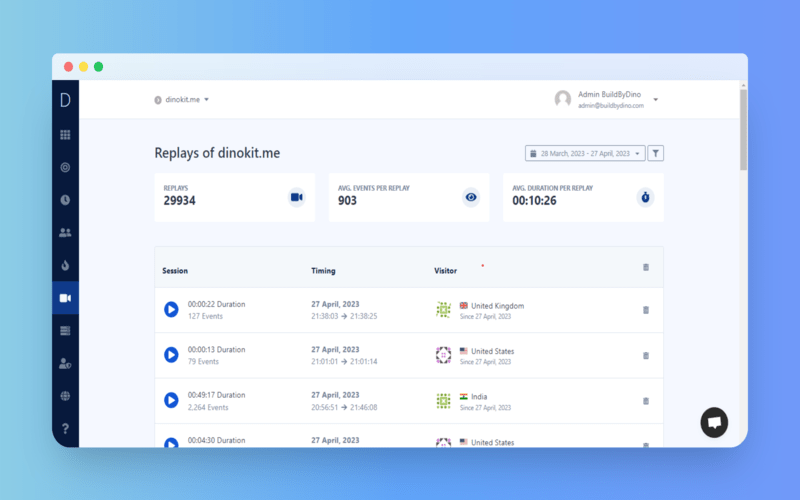
Task: Click the page vertical scrollbar
Action: 744,130
